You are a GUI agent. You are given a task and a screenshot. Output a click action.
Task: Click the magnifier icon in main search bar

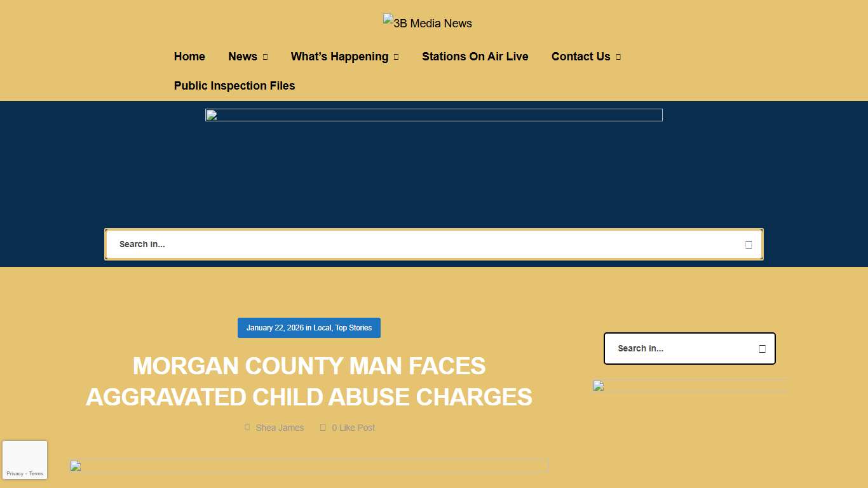tap(748, 244)
